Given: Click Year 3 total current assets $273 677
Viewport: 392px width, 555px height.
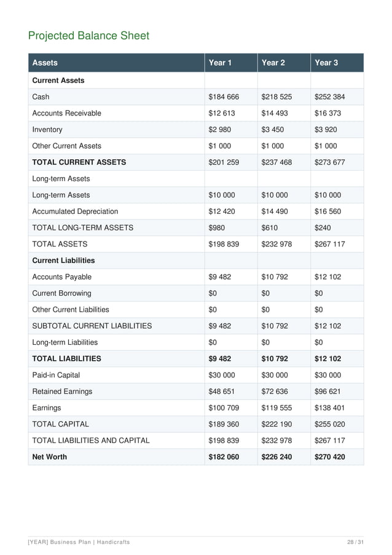Looking at the screenshot, I should pos(329,162).
